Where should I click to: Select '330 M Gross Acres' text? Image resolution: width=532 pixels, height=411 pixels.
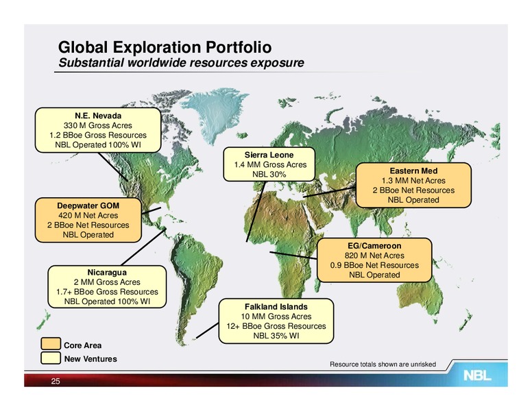coord(98,125)
